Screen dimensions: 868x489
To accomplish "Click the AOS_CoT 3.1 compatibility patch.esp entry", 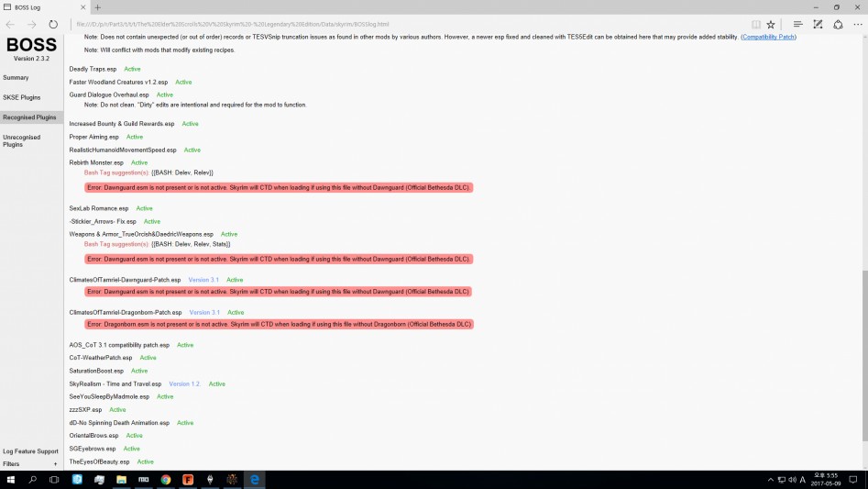I will coord(119,345).
